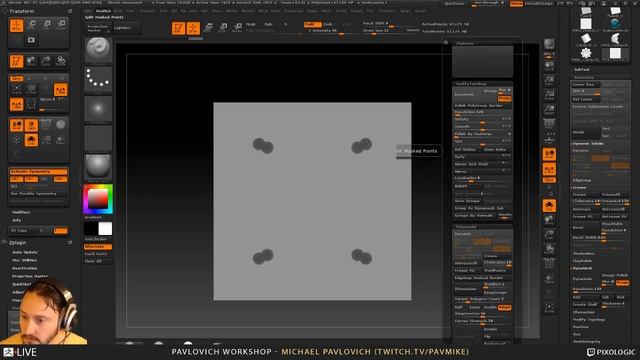Expand the Modifiers section in Transform
Viewport: 640px width, 360px height.
coord(21,212)
